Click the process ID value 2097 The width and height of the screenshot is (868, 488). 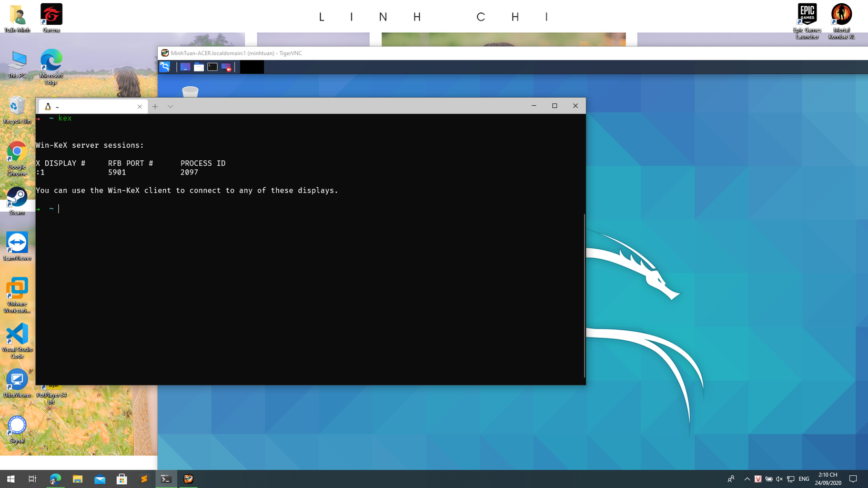tap(189, 172)
